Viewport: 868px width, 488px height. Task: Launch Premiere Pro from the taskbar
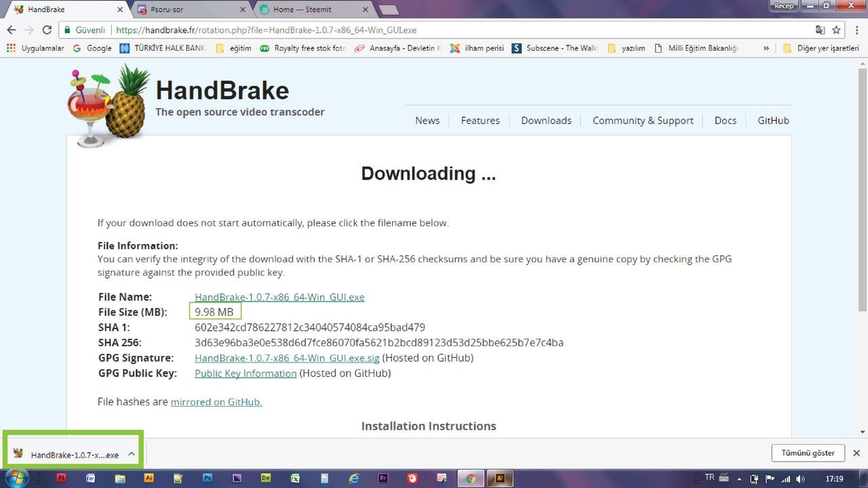coord(383,478)
